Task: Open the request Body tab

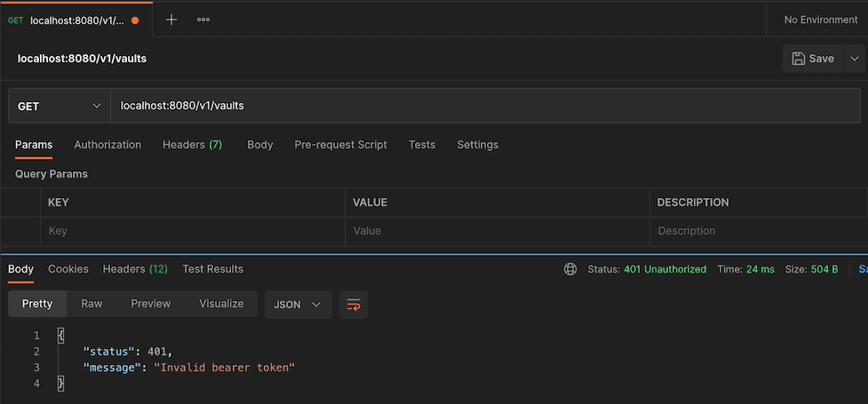Action: (260, 145)
